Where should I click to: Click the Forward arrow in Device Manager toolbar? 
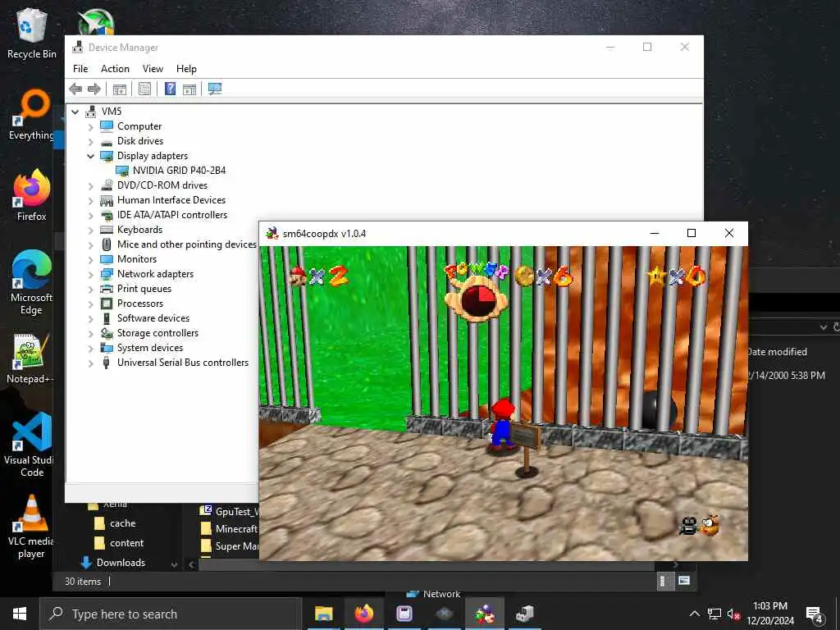click(x=94, y=89)
